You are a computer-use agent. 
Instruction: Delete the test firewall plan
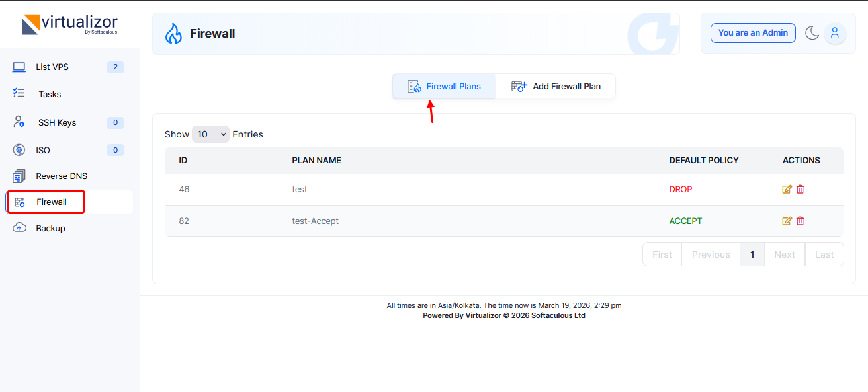(x=800, y=190)
